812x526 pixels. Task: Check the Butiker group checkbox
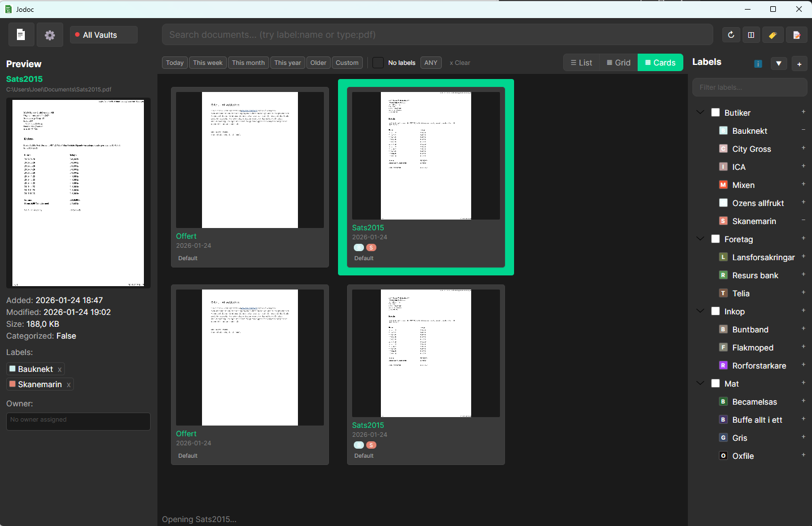pos(716,112)
